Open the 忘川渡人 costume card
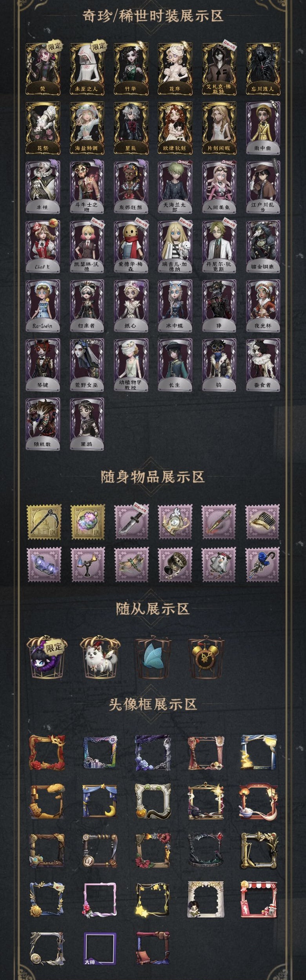306x980 pixels. pyautogui.click(x=263, y=69)
